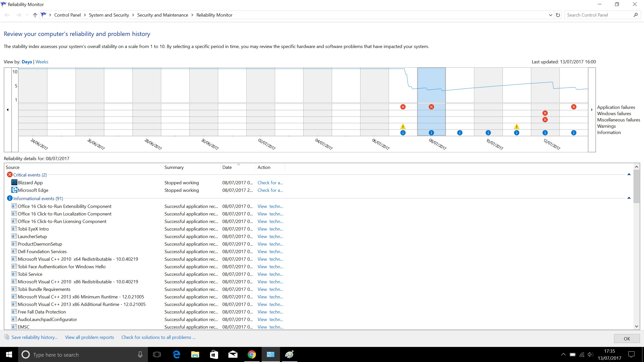Click the miscellaneous failure icon on 12/07/2017

[545, 120]
